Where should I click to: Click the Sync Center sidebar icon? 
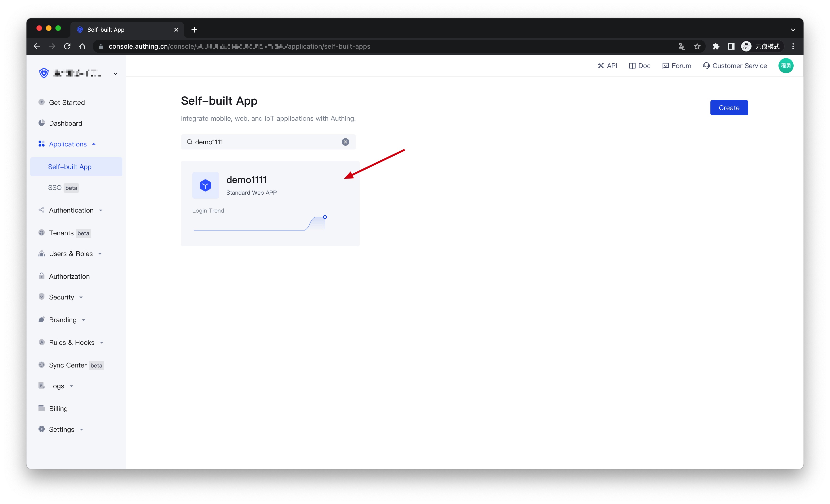pyautogui.click(x=41, y=365)
